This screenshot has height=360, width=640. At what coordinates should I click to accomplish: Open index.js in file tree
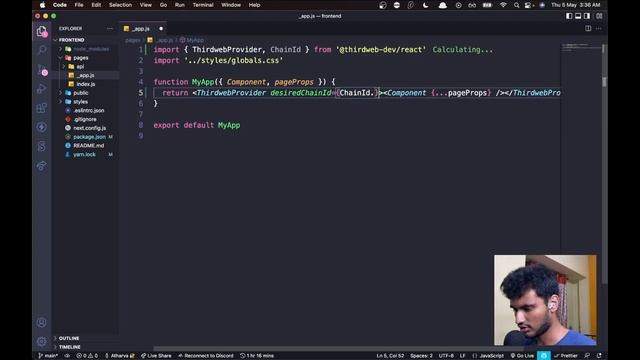pos(86,84)
